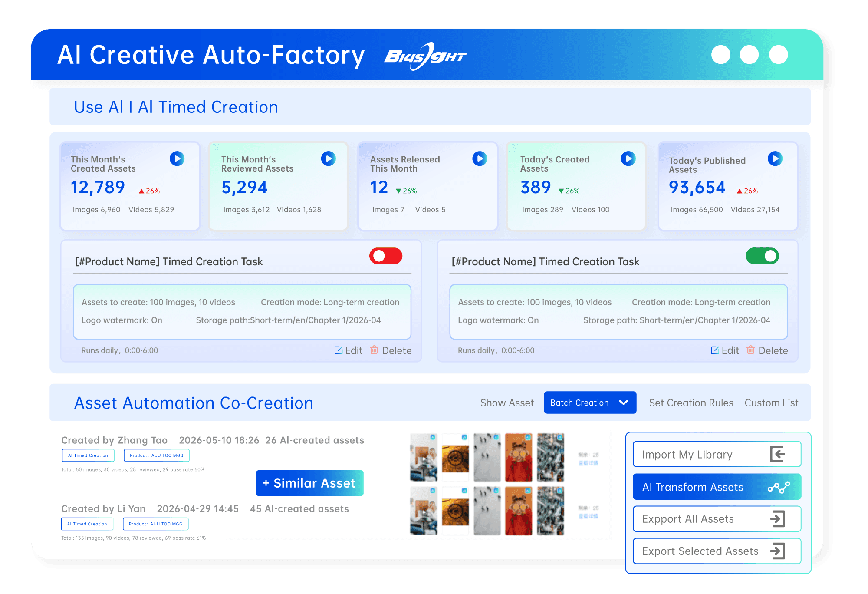Open first thumbnail in bottom asset row
The image size is (868, 594).
click(424, 511)
